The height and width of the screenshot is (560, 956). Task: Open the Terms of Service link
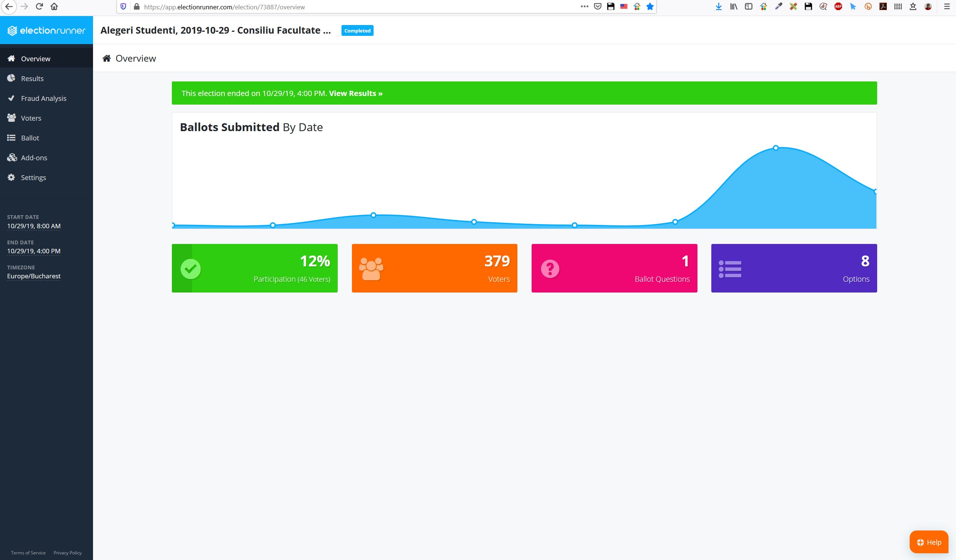tap(28, 553)
